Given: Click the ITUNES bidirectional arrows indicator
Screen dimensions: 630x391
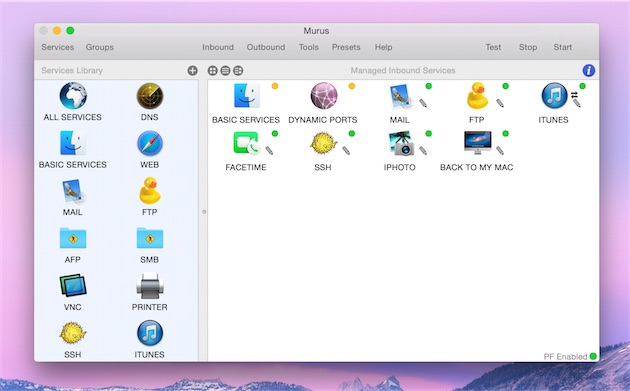Looking at the screenshot, I should click(x=574, y=95).
